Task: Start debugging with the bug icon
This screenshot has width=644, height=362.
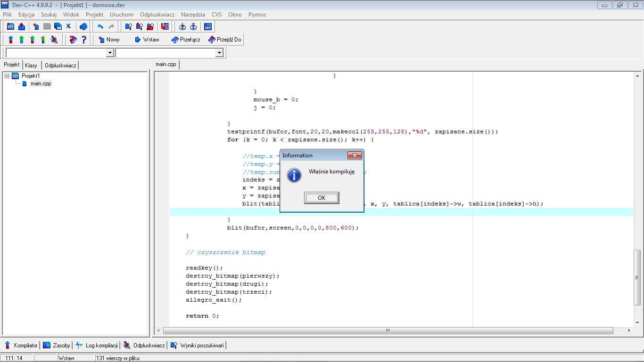Action: click(x=54, y=40)
